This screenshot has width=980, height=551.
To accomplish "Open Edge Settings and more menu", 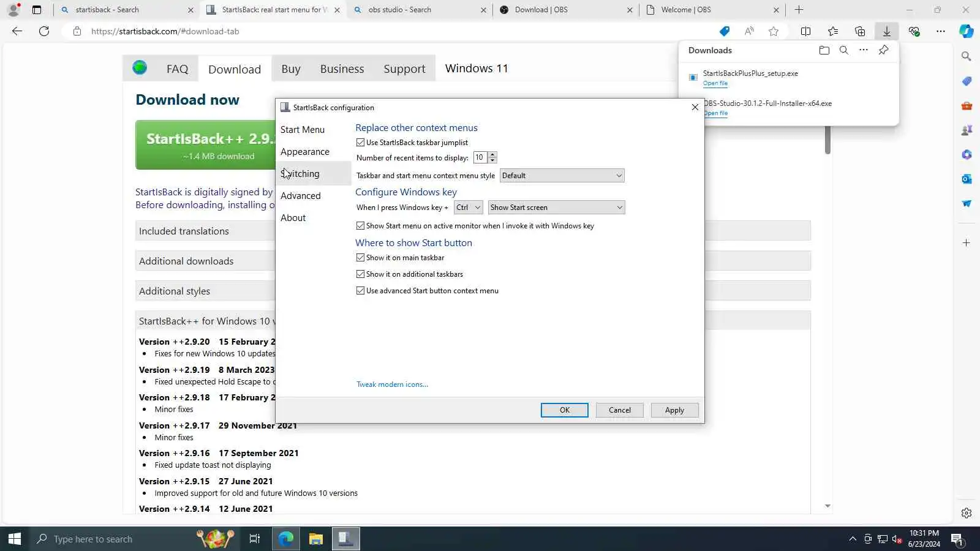I will point(941,31).
